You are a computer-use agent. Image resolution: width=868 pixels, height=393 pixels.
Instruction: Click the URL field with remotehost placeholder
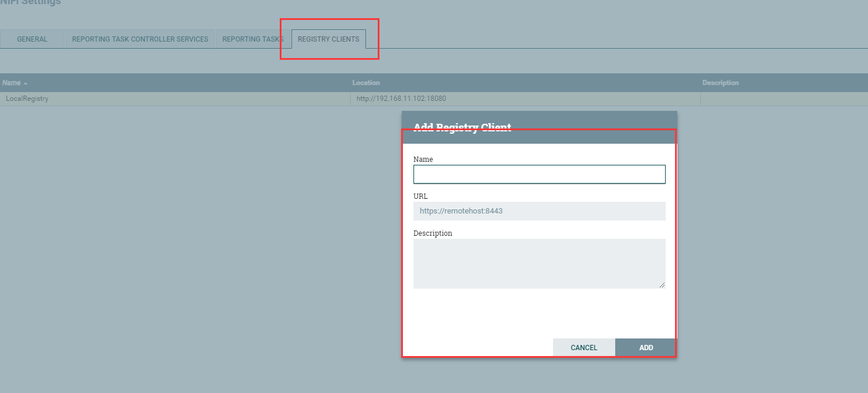point(539,211)
